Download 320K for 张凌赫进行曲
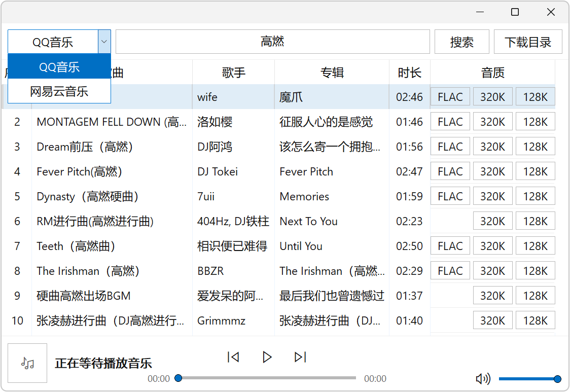The height and width of the screenshot is (392, 570). pyautogui.click(x=492, y=320)
